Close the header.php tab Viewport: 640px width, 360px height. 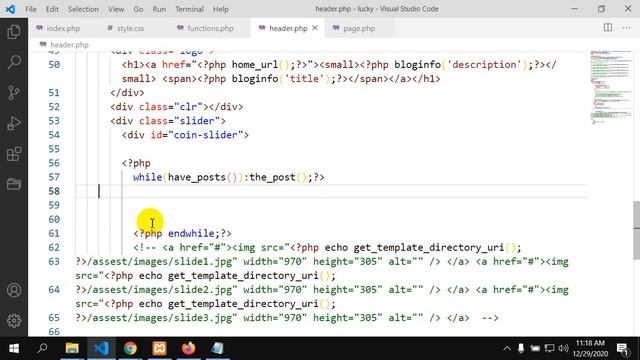315,28
